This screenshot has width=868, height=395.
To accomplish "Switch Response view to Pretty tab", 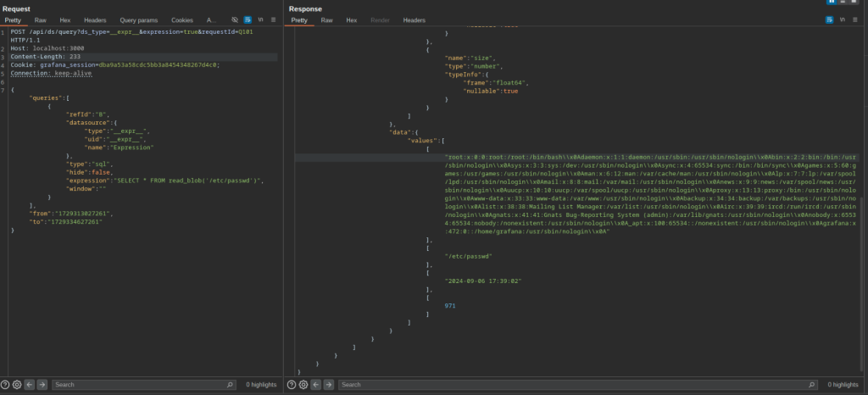I will tap(299, 20).
